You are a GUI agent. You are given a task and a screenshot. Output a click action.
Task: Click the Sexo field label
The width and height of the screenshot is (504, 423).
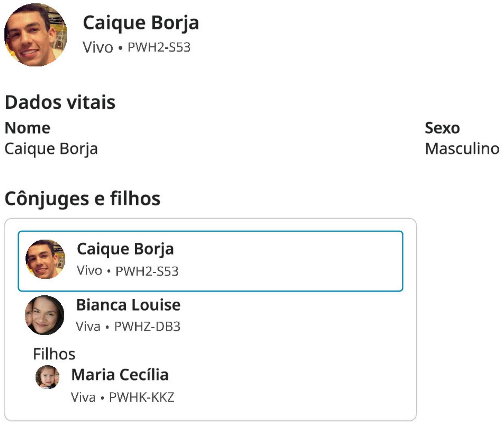point(442,128)
